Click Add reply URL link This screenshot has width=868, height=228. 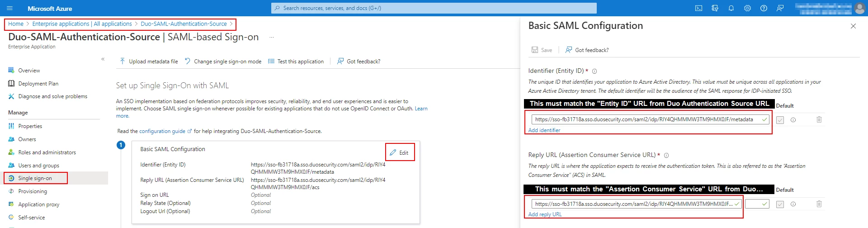pos(545,214)
